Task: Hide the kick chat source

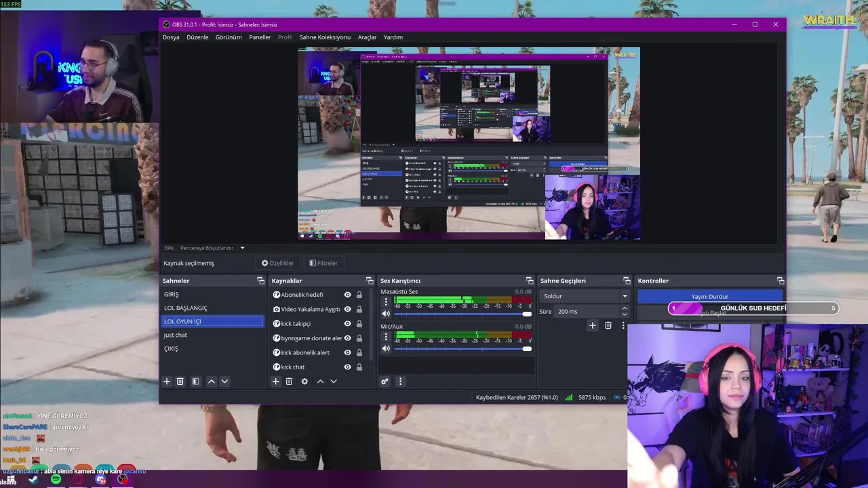Action: point(347,367)
